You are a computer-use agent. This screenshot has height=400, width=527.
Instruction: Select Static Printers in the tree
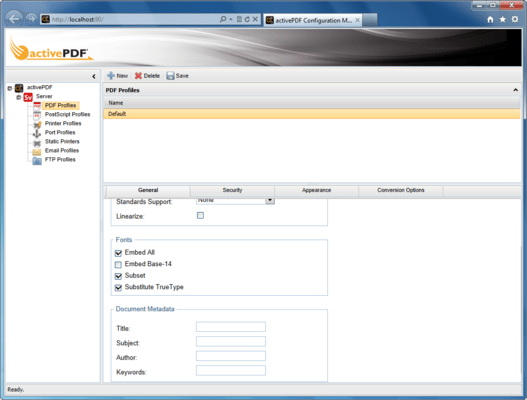(62, 142)
